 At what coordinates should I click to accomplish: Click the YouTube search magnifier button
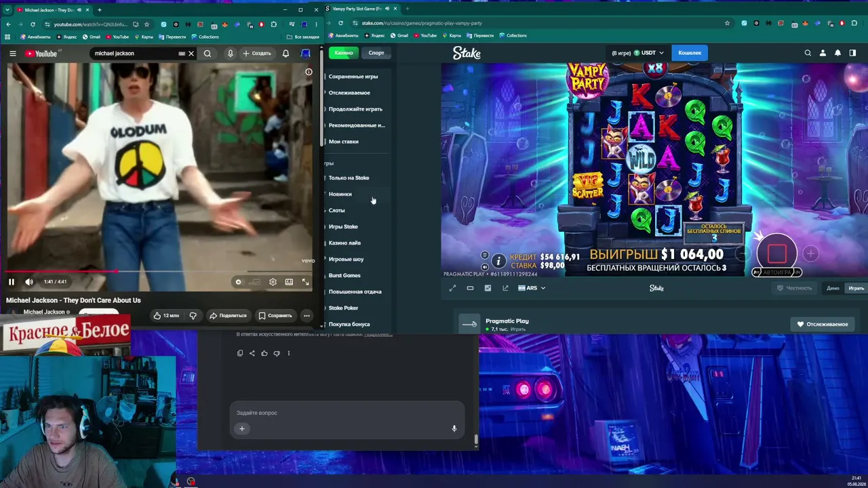tap(208, 54)
